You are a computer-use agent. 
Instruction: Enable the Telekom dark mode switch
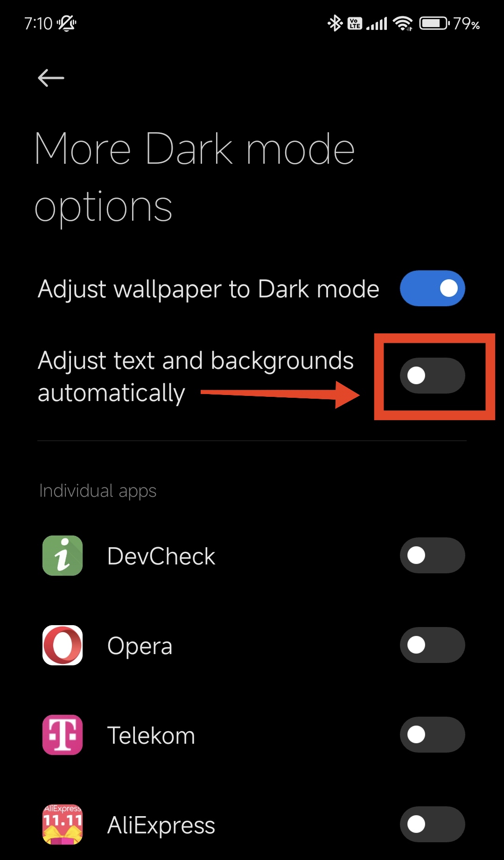tap(433, 734)
